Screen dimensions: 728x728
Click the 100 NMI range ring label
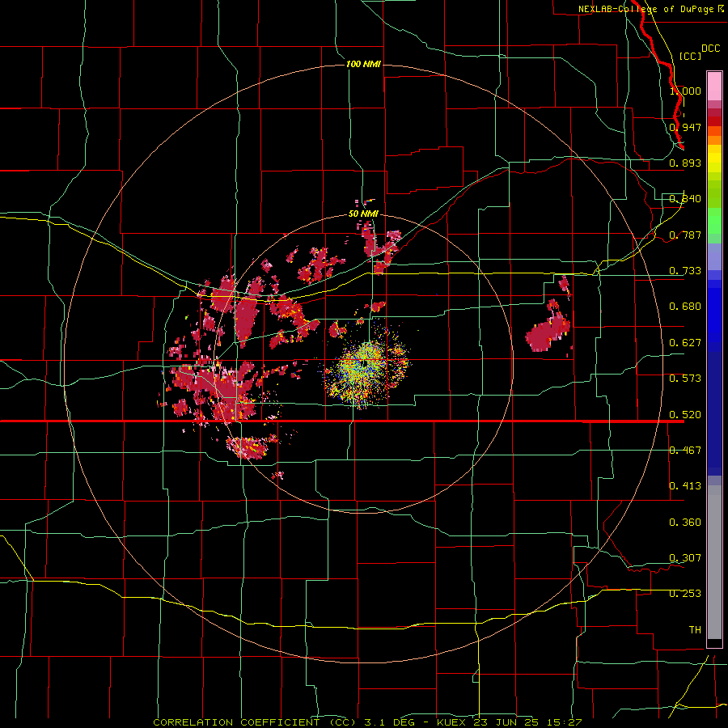(363, 64)
